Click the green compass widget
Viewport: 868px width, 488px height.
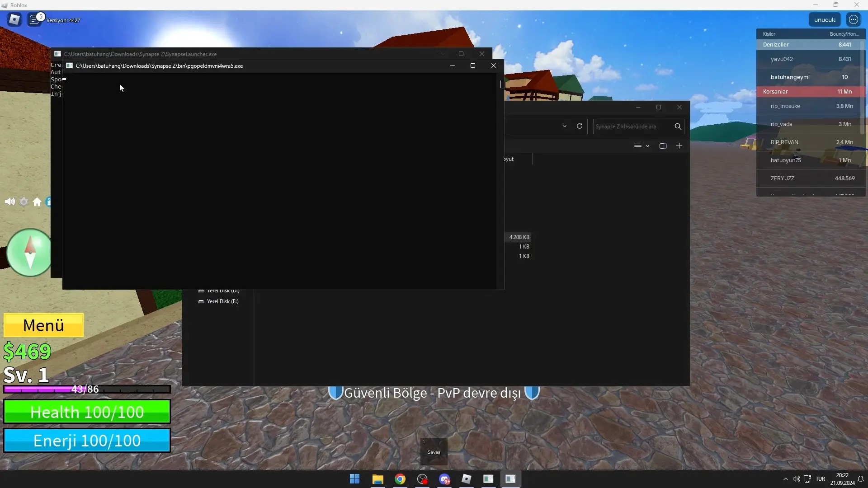point(29,252)
